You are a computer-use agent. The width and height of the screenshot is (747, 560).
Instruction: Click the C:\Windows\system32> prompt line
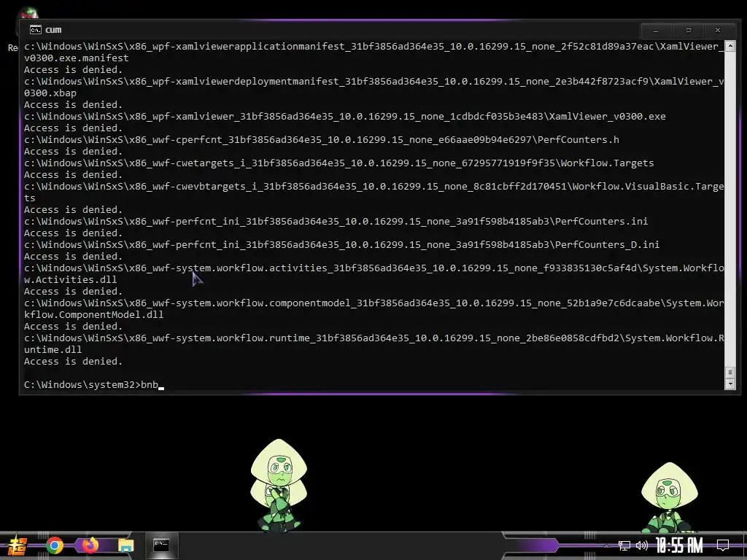tap(94, 385)
